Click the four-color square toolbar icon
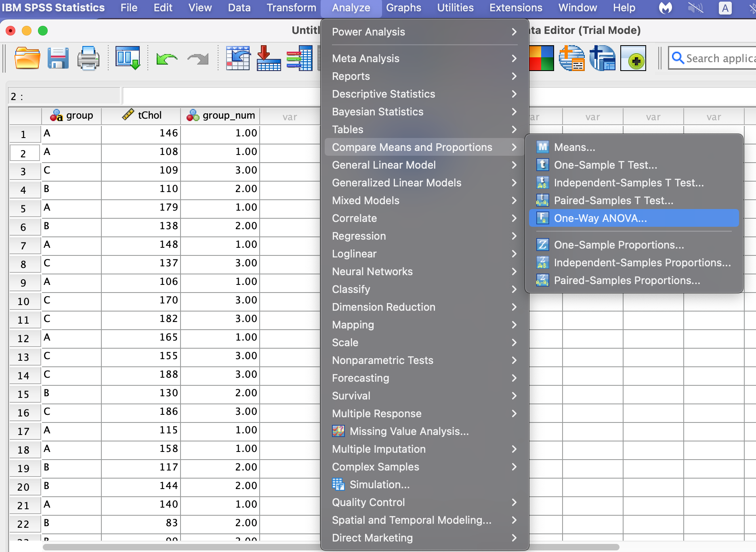 coord(541,59)
